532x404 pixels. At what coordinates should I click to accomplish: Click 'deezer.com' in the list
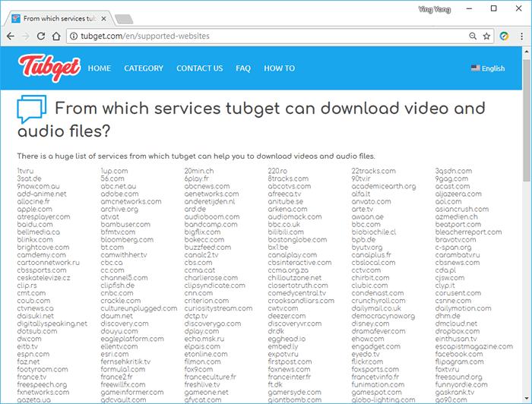(287, 316)
